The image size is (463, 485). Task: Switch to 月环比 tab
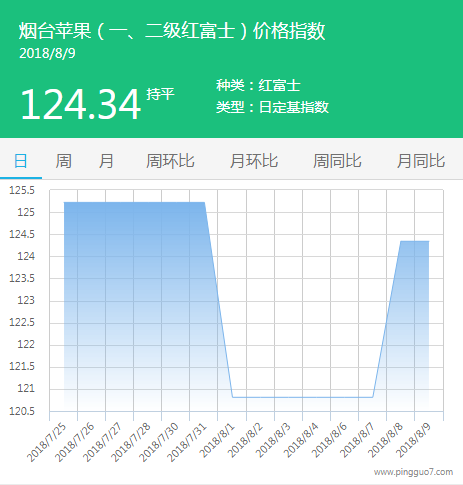(x=254, y=161)
